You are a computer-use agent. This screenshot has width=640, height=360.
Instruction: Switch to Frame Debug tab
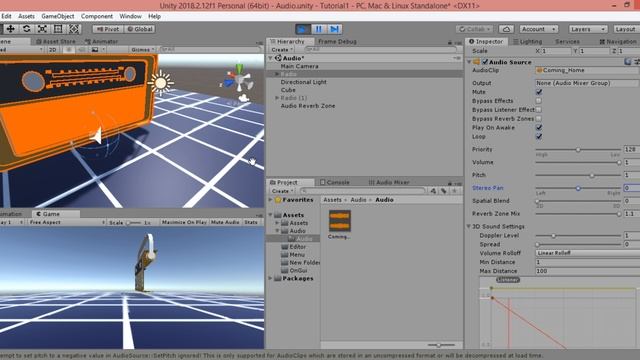337,42
